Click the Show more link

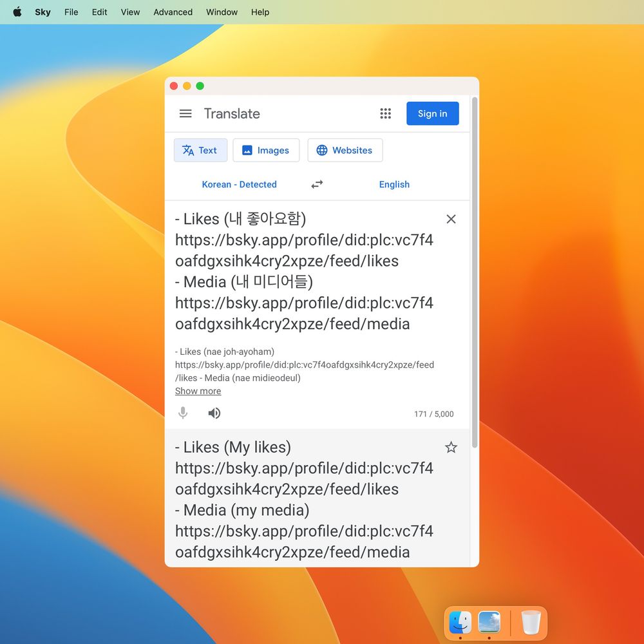(198, 391)
